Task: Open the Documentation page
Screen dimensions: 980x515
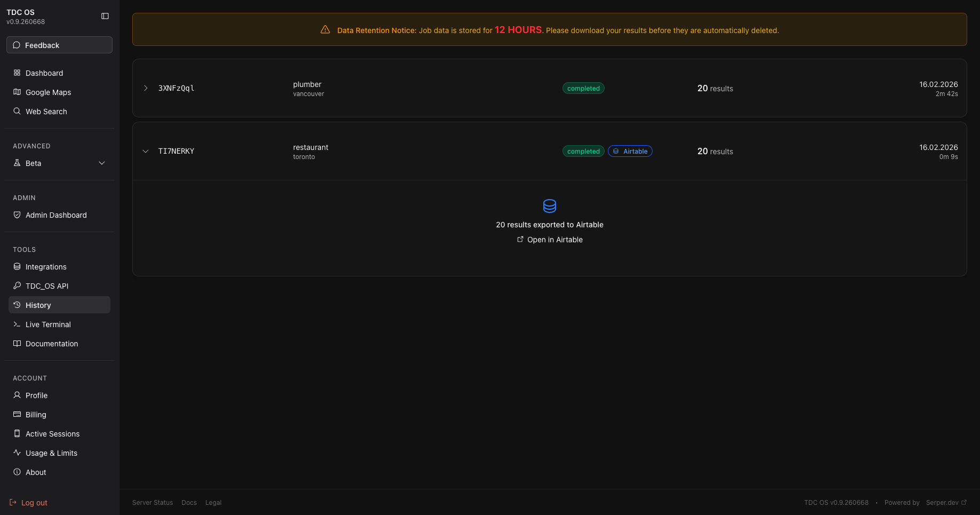Action: point(51,343)
